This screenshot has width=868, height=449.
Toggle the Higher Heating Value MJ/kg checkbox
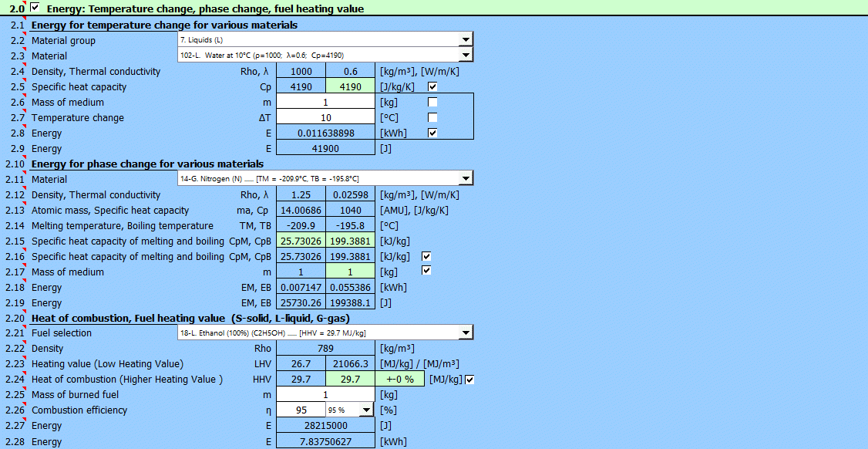[x=469, y=380]
